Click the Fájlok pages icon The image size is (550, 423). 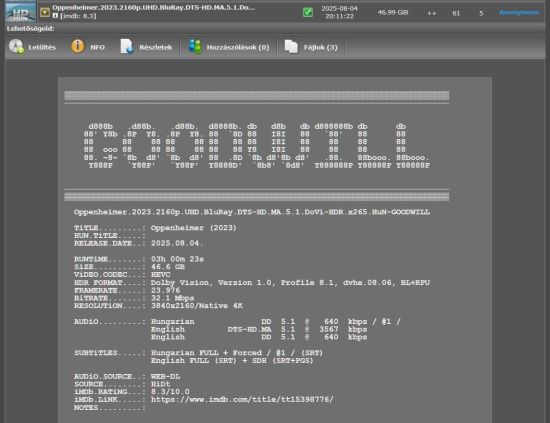tap(291, 47)
